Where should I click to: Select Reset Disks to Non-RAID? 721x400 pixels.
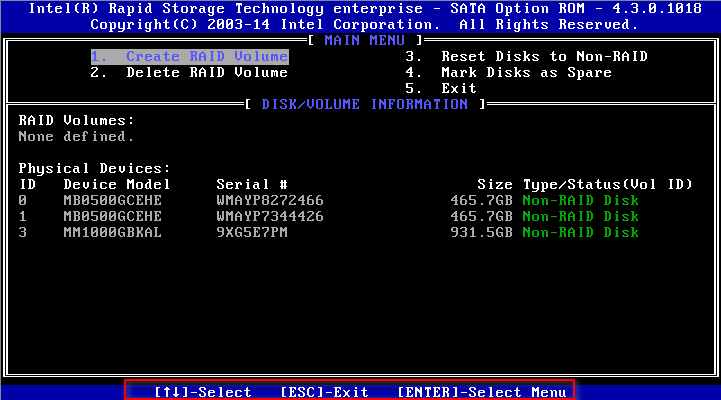pos(526,57)
